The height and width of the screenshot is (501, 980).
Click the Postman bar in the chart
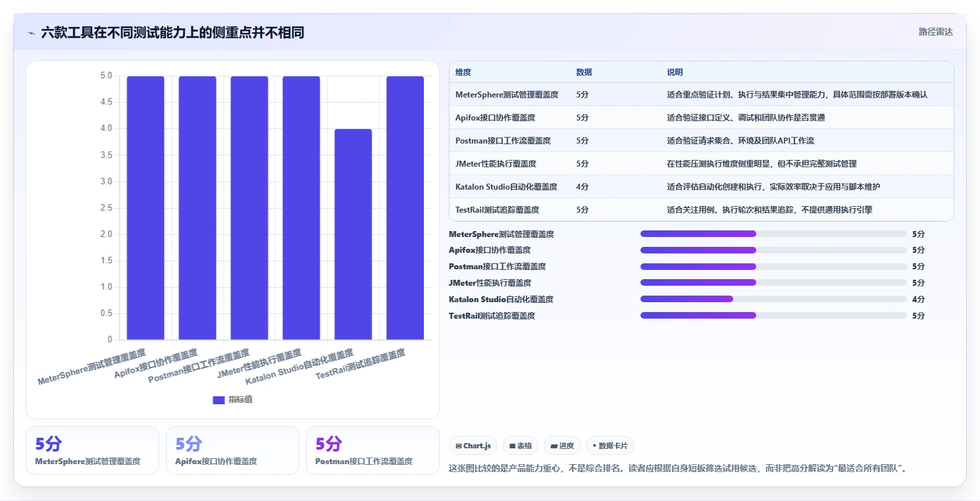coord(249,208)
